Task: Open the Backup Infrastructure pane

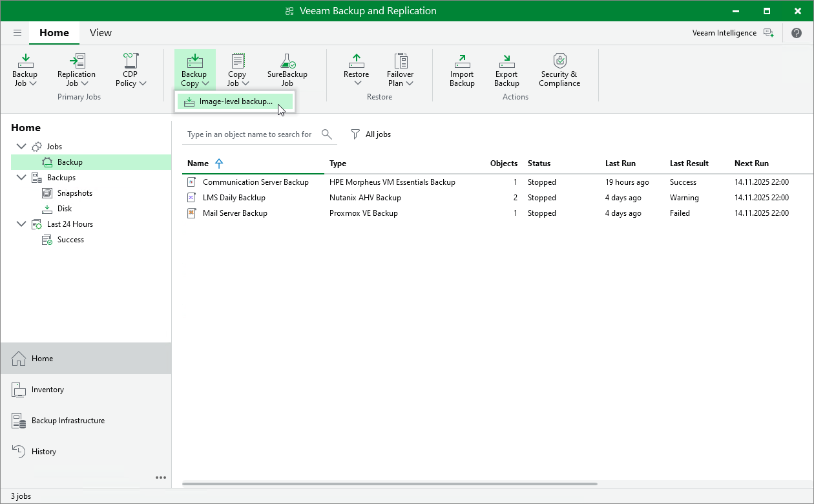Action: (x=86, y=421)
